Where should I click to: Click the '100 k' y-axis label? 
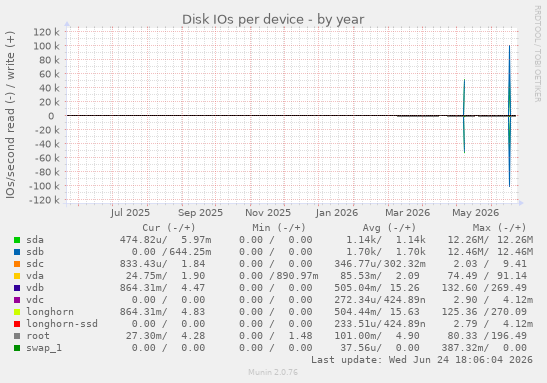point(46,46)
